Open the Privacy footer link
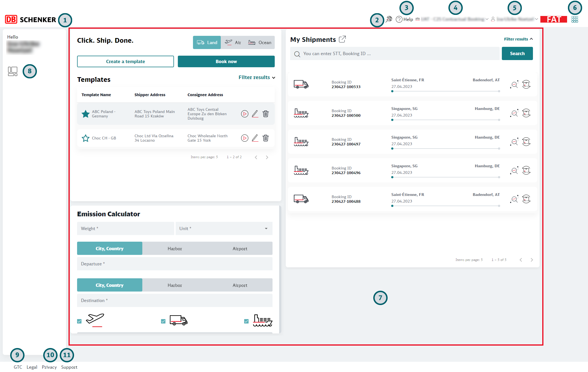The image size is (588, 372). coord(49,367)
